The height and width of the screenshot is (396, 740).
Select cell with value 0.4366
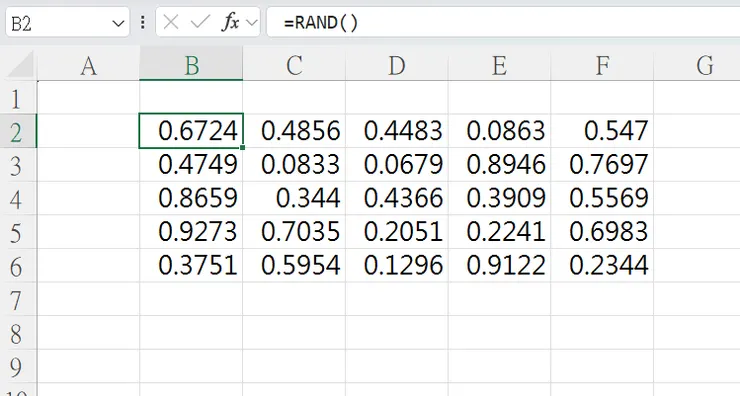[396, 198]
